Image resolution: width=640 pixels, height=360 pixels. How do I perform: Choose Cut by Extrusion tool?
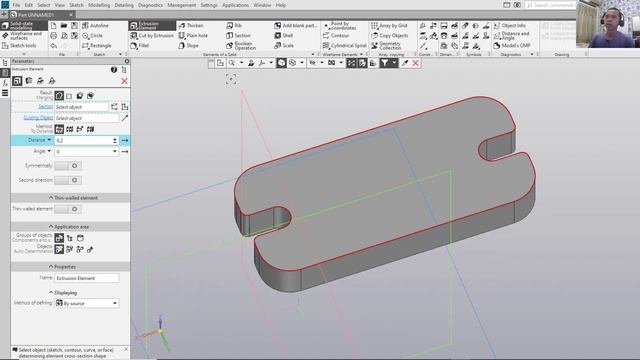tap(152, 36)
